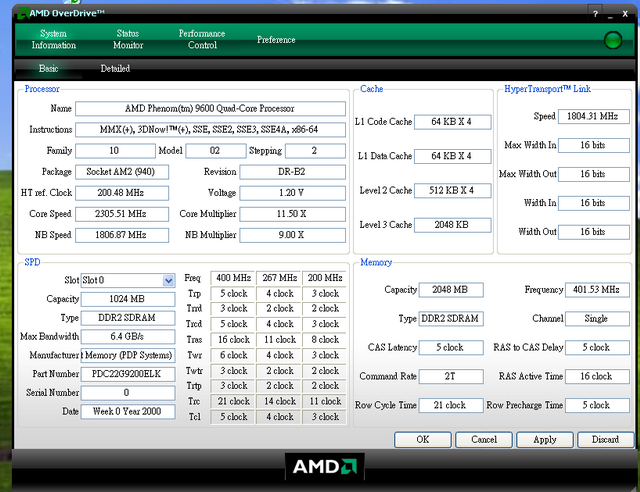640x492 pixels.
Task: Click the HyperTransport Speed 1804.31 MHz field
Action: click(x=593, y=116)
